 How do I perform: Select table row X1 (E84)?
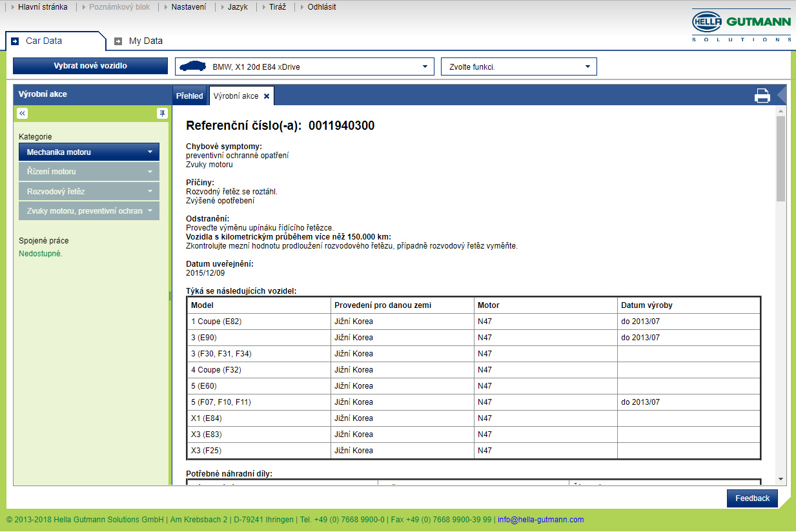(474, 418)
